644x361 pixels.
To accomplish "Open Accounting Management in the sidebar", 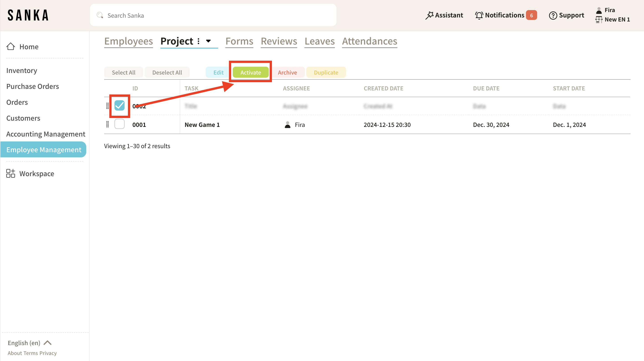I will (46, 134).
